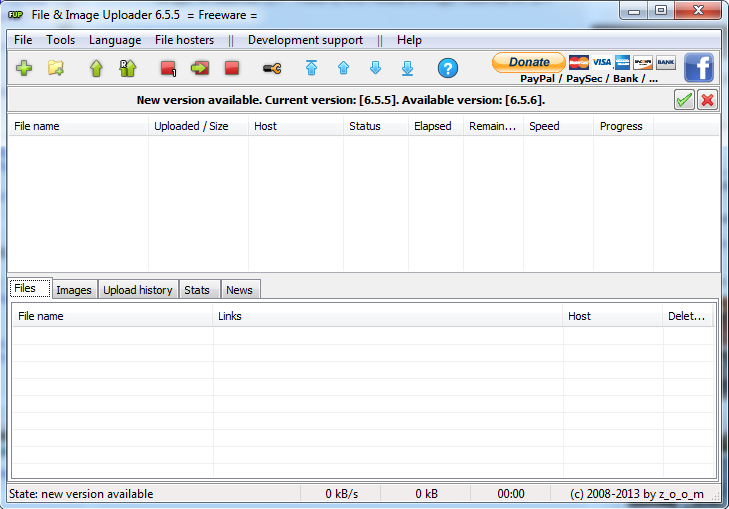This screenshot has width=729, height=509.
Task: Click lower Files tab File name header
Action: tap(113, 316)
